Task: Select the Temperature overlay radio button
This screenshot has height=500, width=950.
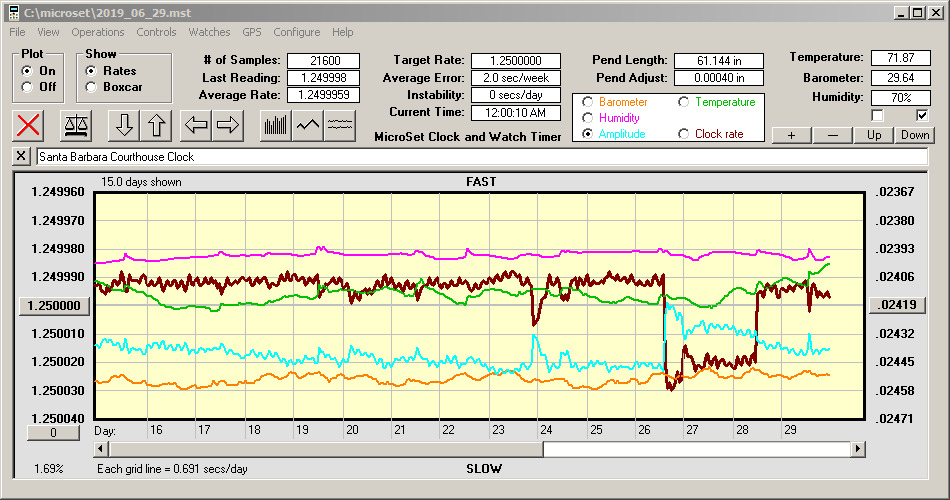Action: [683, 102]
